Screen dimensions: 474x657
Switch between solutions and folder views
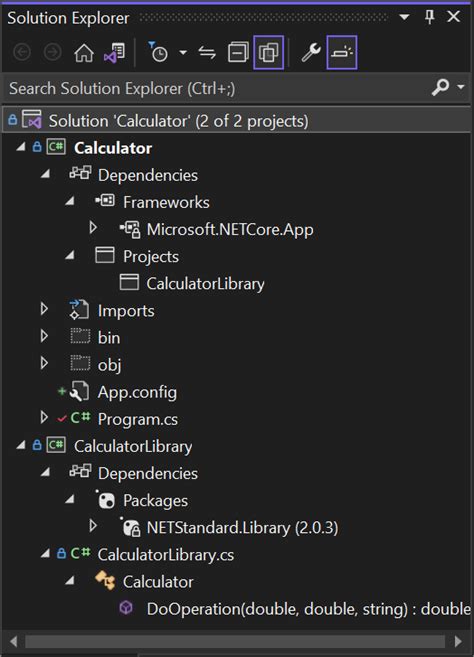[114, 53]
